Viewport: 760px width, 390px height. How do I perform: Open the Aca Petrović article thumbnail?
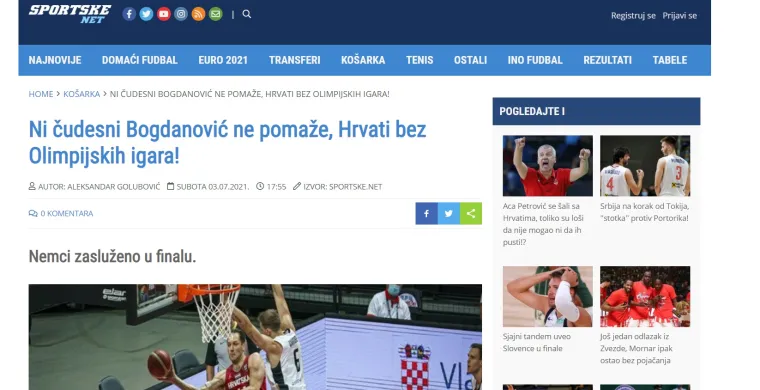[x=548, y=166]
